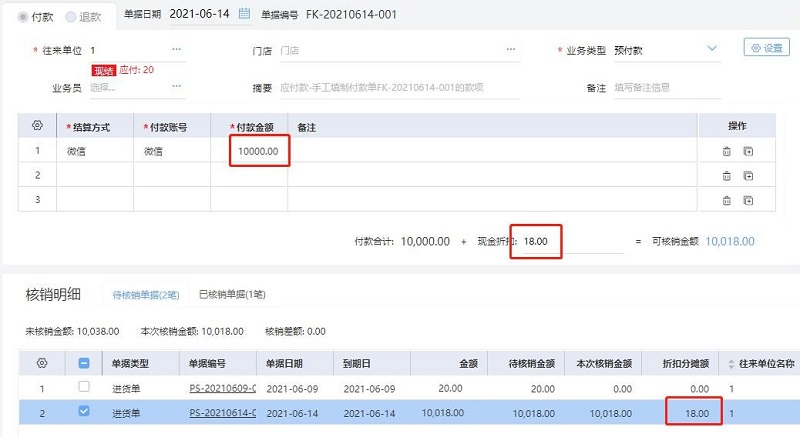This screenshot has height=437, width=800.
Task: Click the add-row icon in payment row 3
Action: tap(747, 200)
